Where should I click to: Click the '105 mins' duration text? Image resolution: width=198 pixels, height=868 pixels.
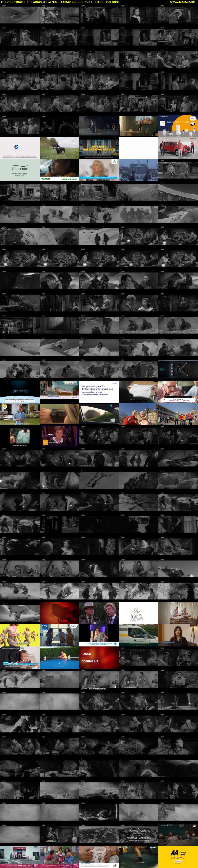(112, 2)
